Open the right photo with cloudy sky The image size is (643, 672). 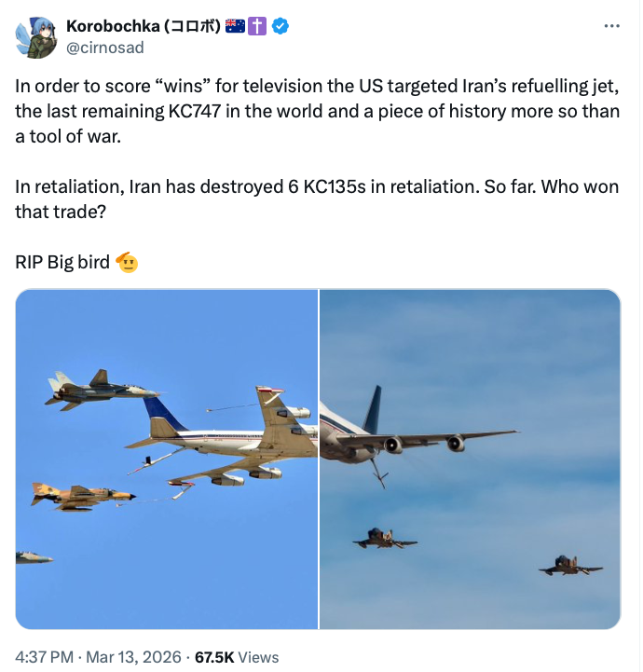coord(470,459)
